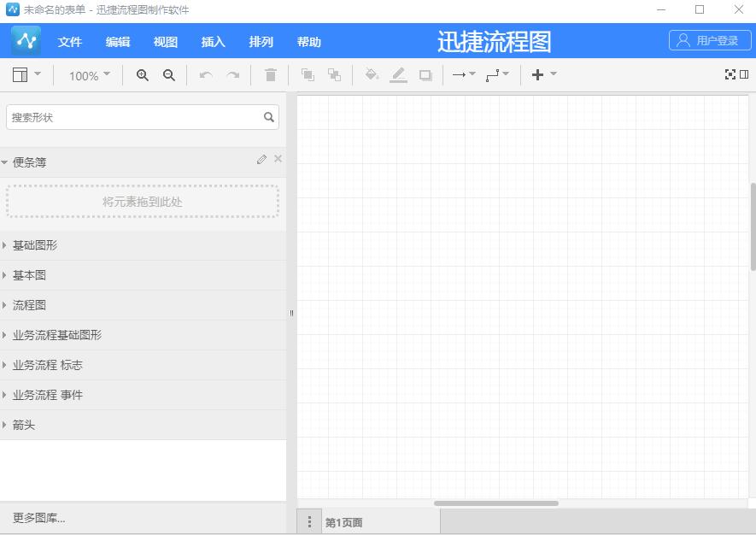The height and width of the screenshot is (535, 756).
Task: Expand the 流程图 shape category
Action: [x=29, y=305]
